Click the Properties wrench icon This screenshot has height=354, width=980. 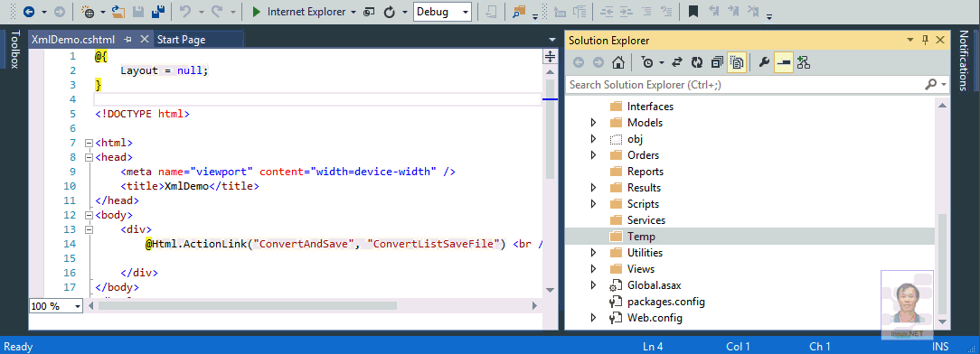(x=764, y=62)
